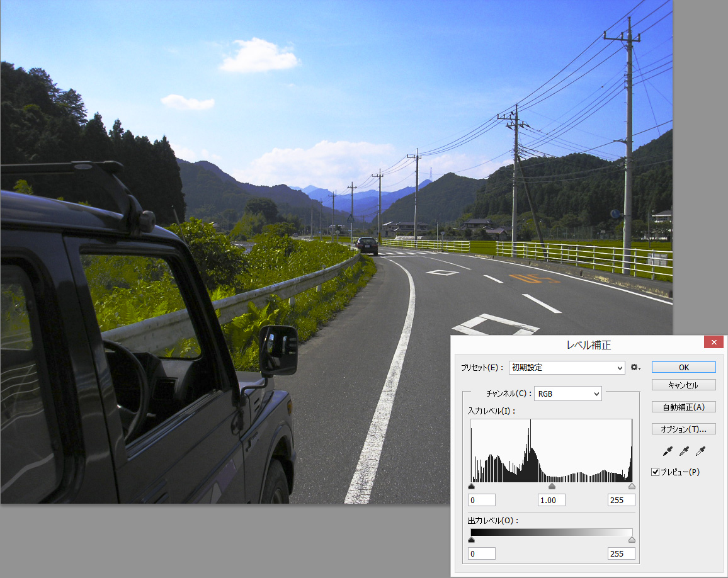Click the キャンセル button

click(x=684, y=385)
